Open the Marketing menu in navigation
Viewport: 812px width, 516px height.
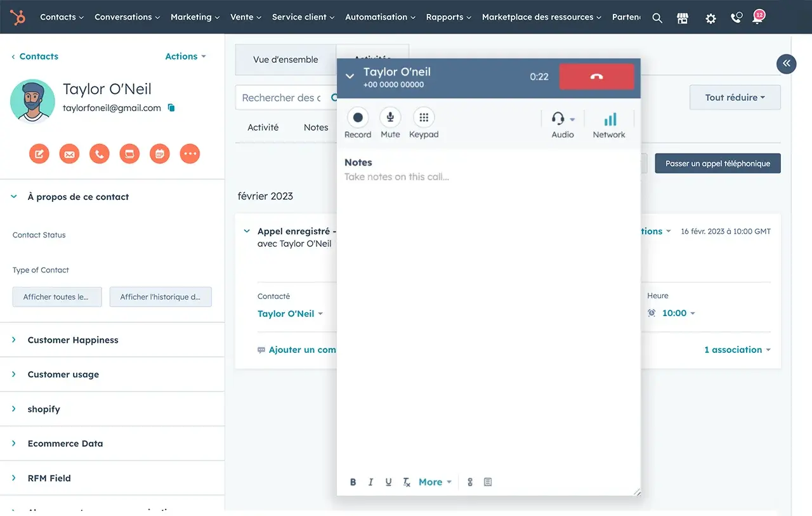click(195, 17)
